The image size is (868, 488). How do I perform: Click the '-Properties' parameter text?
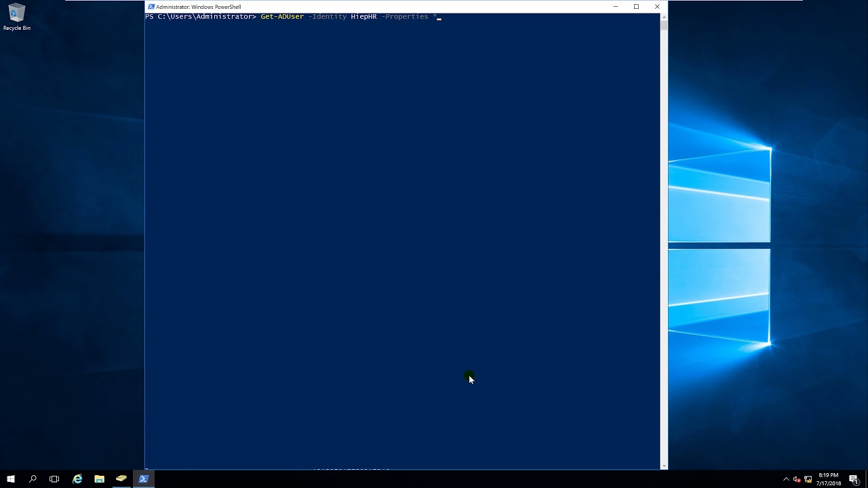click(x=405, y=16)
